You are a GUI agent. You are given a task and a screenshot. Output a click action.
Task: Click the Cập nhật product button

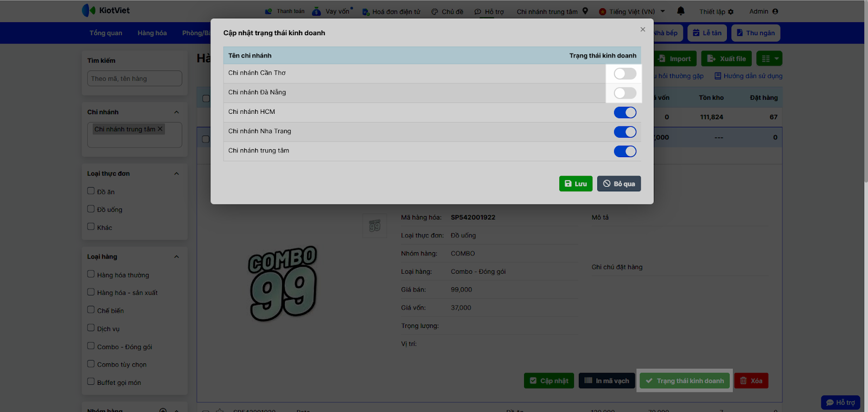(549, 381)
